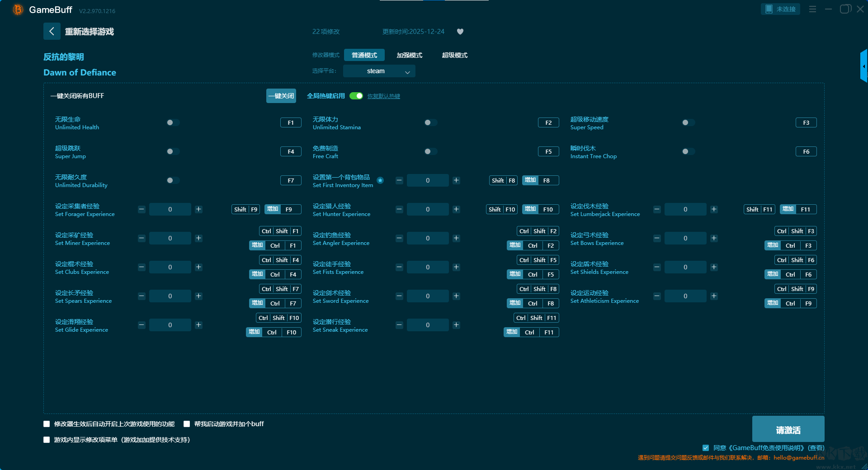The height and width of the screenshot is (470, 868).
Task: Click the heart favorite icon
Action: point(460,32)
